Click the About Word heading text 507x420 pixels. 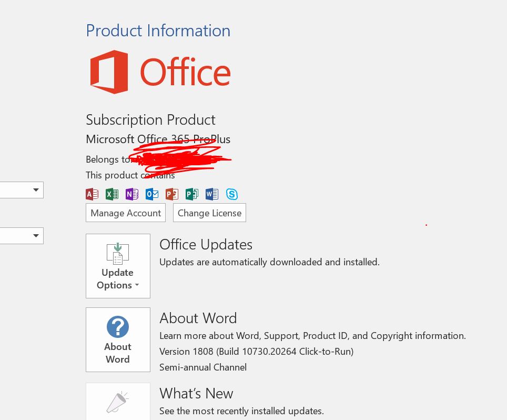click(x=198, y=318)
